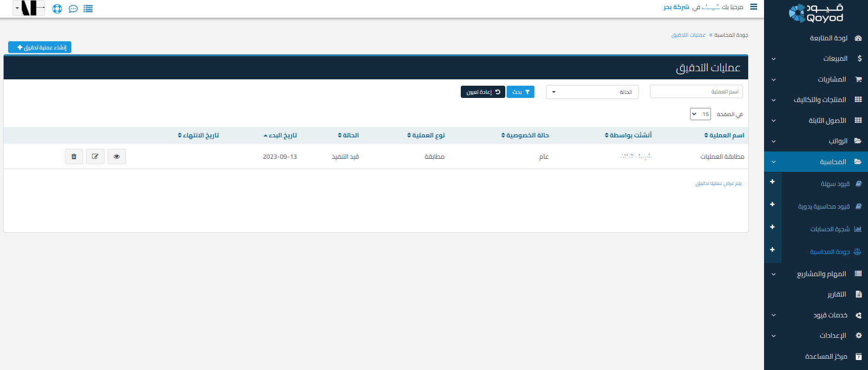
Task: Click the pencil edit icon in the row
Action: coord(95,156)
